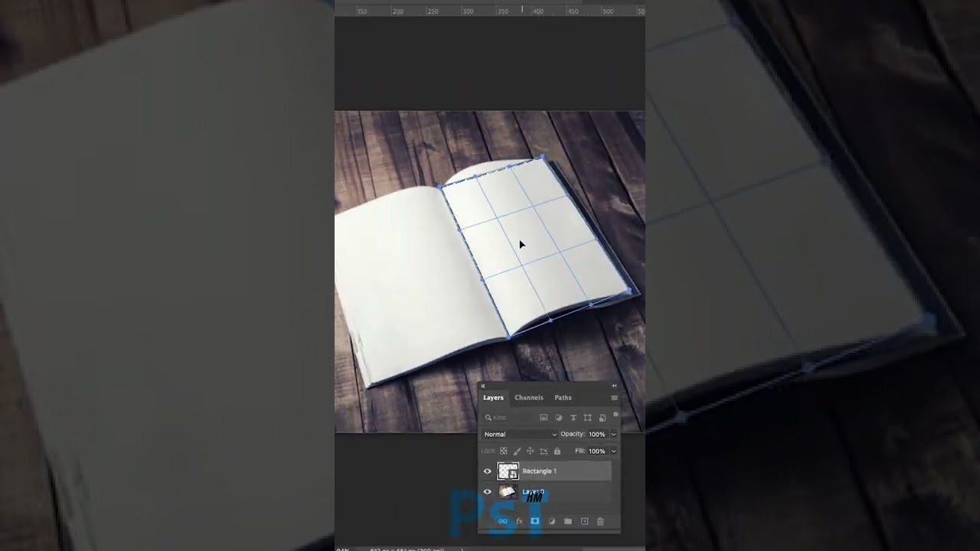Filter layers by type layers icon
The width and height of the screenshot is (980, 551).
(x=573, y=418)
